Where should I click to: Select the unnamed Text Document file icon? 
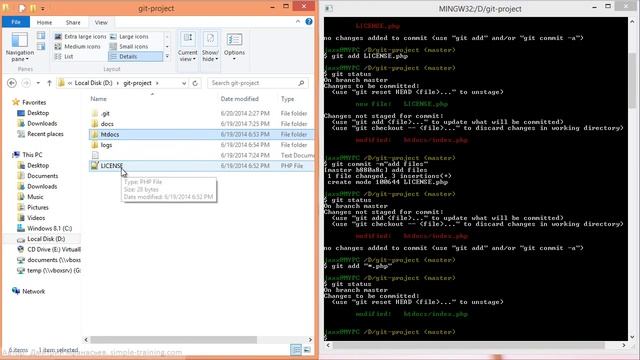[95, 155]
